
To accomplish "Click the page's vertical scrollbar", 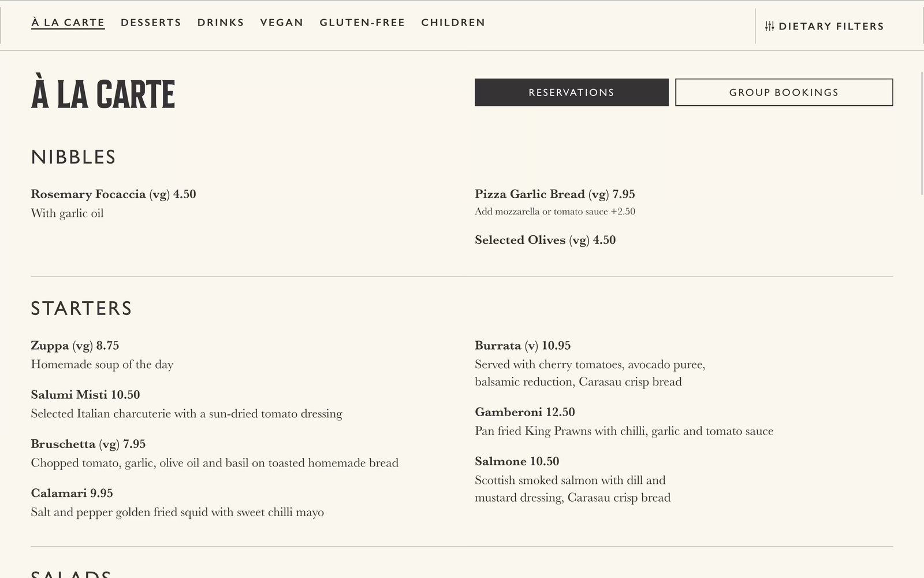I will (921, 133).
